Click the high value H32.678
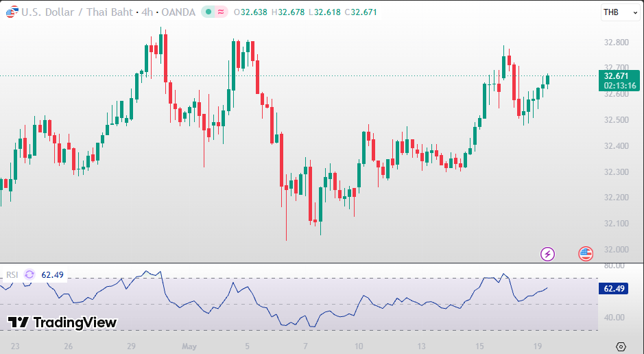The height and width of the screenshot is (354, 644). [287, 12]
